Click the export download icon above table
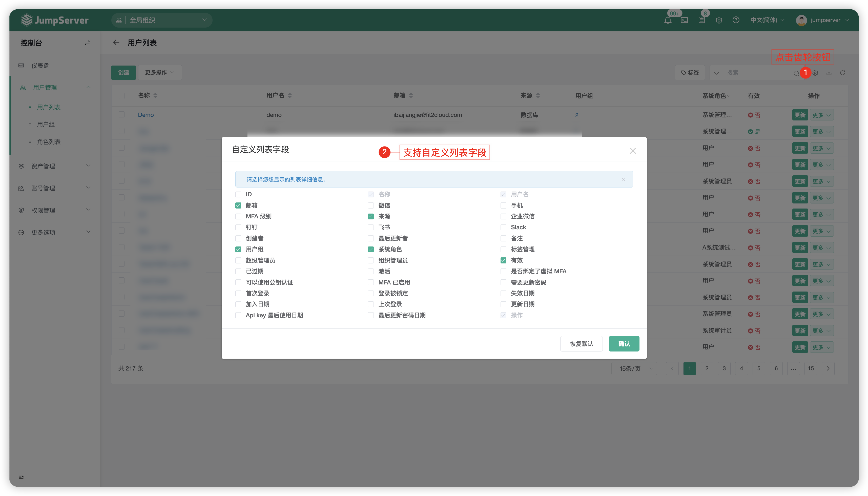The image size is (868, 496). click(829, 73)
